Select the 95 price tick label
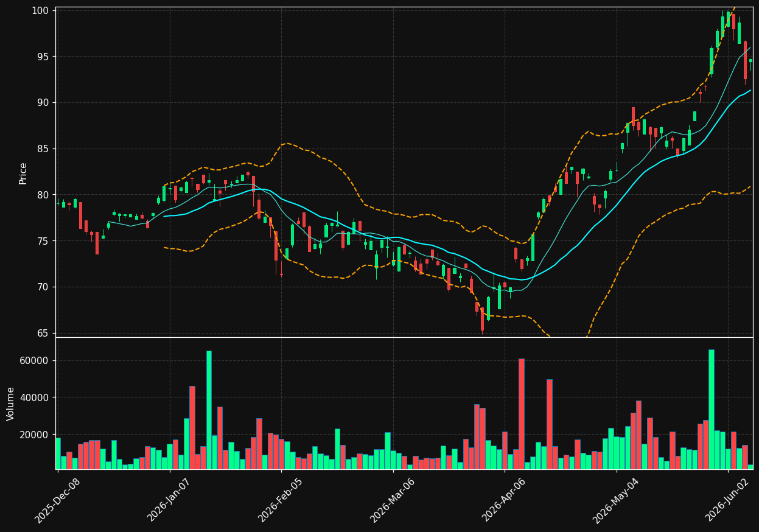759x532 pixels. [x=43, y=57]
